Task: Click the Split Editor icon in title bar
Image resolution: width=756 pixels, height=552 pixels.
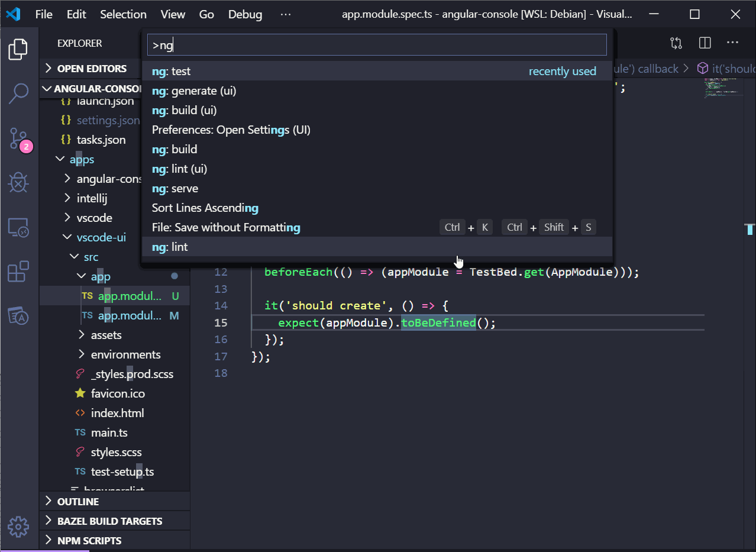Action: 704,42
